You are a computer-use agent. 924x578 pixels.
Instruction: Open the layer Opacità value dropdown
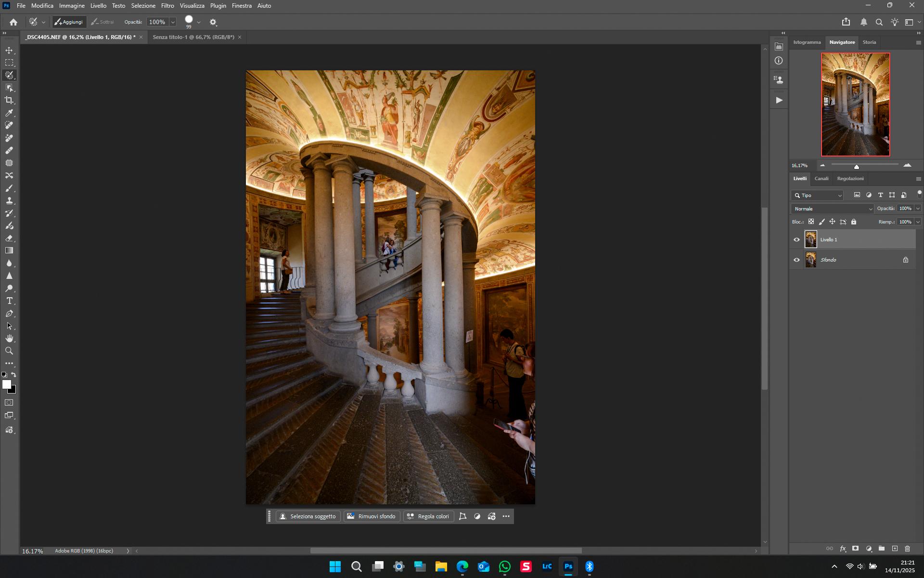(x=918, y=209)
